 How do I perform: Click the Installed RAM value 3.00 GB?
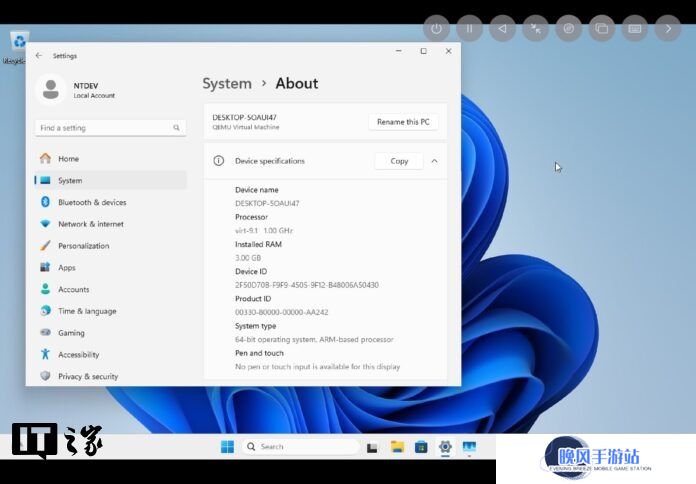click(248, 258)
